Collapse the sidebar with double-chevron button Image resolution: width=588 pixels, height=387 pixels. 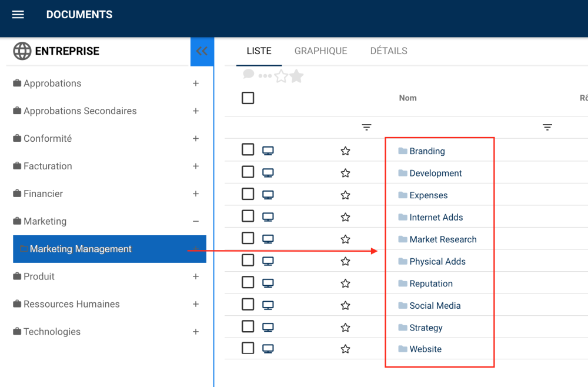[x=202, y=51]
